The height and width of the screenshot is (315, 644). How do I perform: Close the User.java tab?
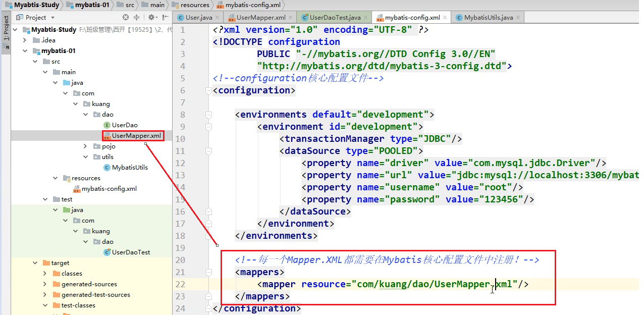[217, 18]
